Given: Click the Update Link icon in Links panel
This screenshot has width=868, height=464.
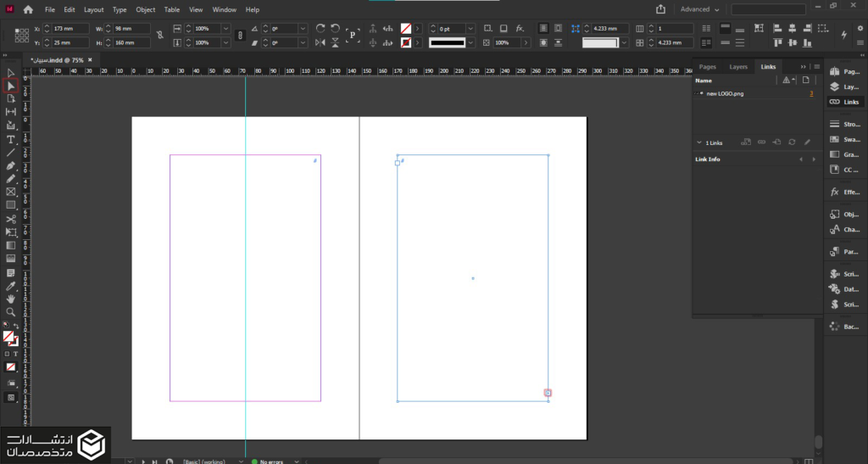Looking at the screenshot, I should [791, 143].
